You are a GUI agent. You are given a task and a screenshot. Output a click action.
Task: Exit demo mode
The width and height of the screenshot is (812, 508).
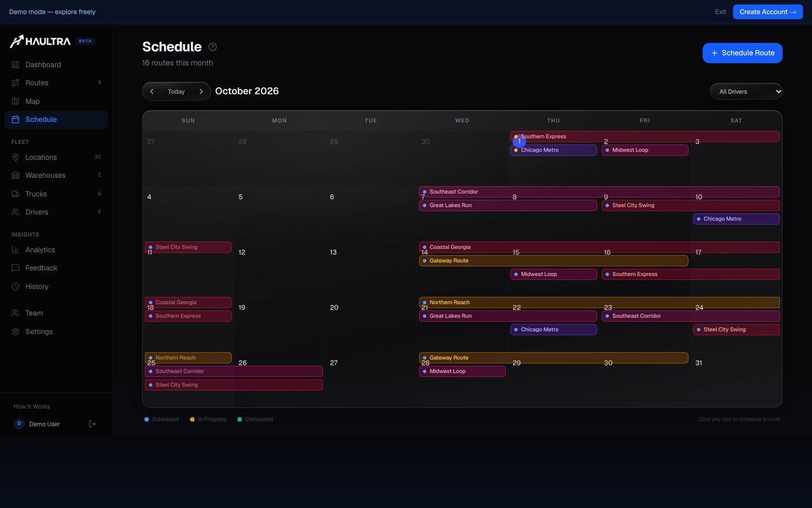point(720,12)
